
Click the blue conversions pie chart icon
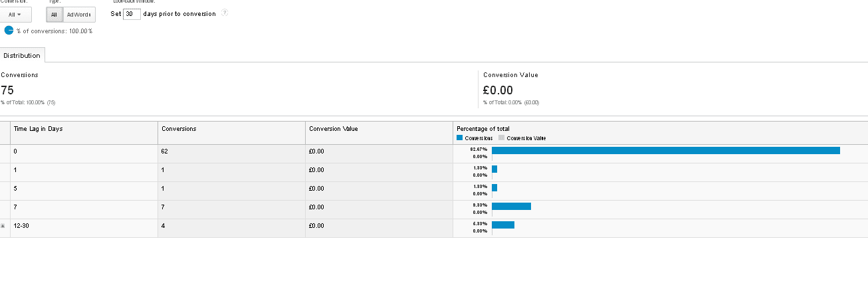click(9, 31)
